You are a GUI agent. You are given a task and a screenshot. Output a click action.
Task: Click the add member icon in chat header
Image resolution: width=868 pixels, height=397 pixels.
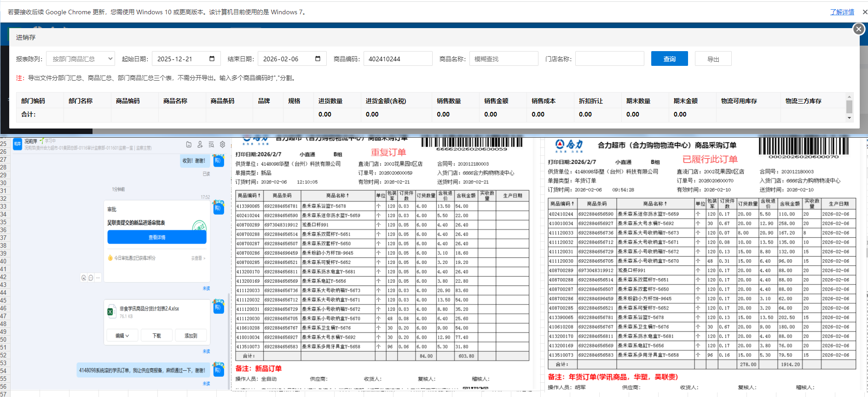pos(200,145)
